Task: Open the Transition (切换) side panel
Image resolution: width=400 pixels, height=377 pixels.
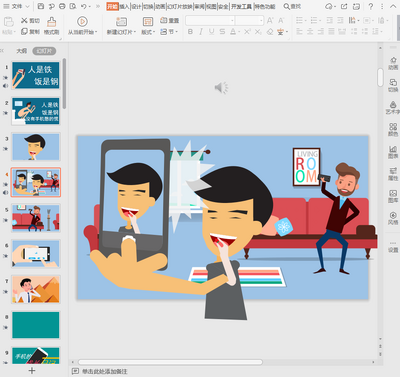Action: point(393,85)
